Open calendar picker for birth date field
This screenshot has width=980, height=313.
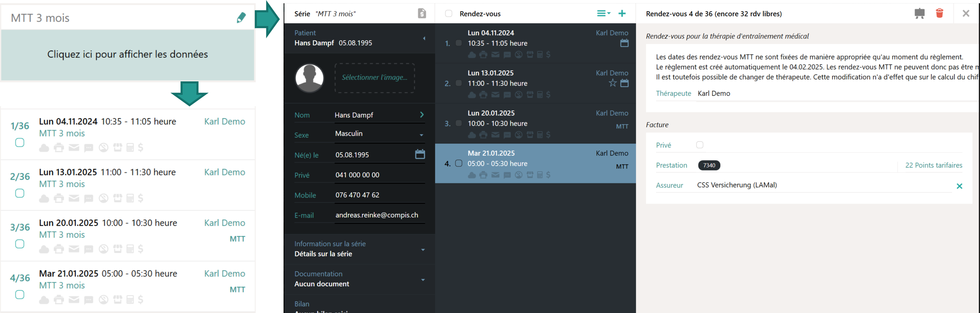pos(420,154)
